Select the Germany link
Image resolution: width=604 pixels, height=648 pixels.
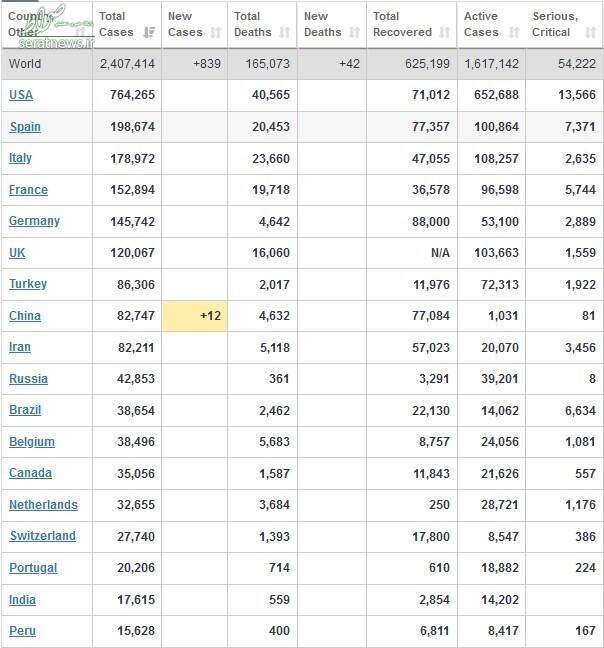[34, 221]
